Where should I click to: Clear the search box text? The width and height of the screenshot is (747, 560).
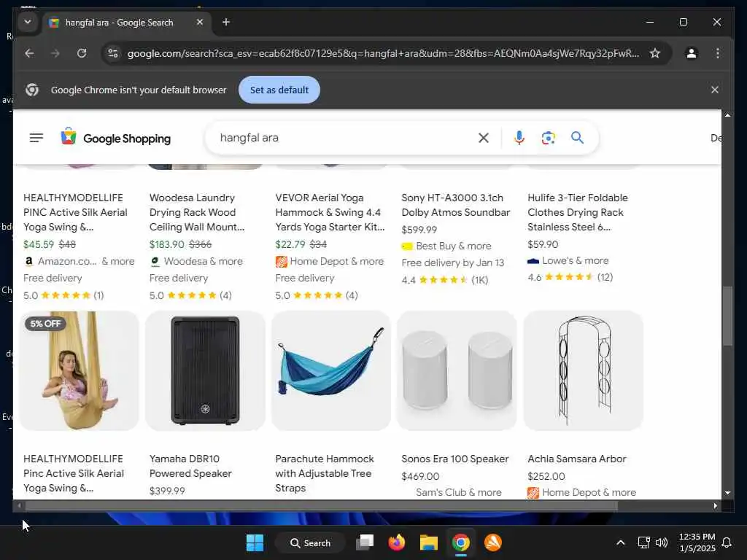click(483, 138)
